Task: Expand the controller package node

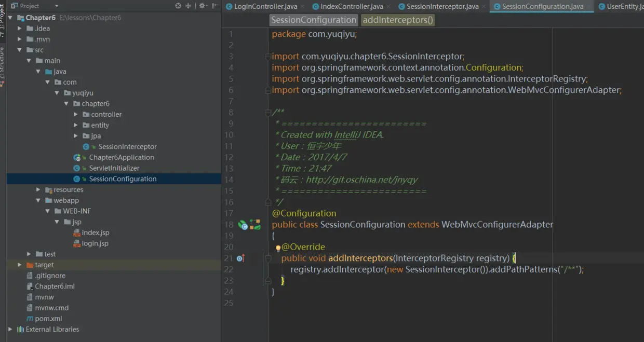Action: tap(76, 115)
